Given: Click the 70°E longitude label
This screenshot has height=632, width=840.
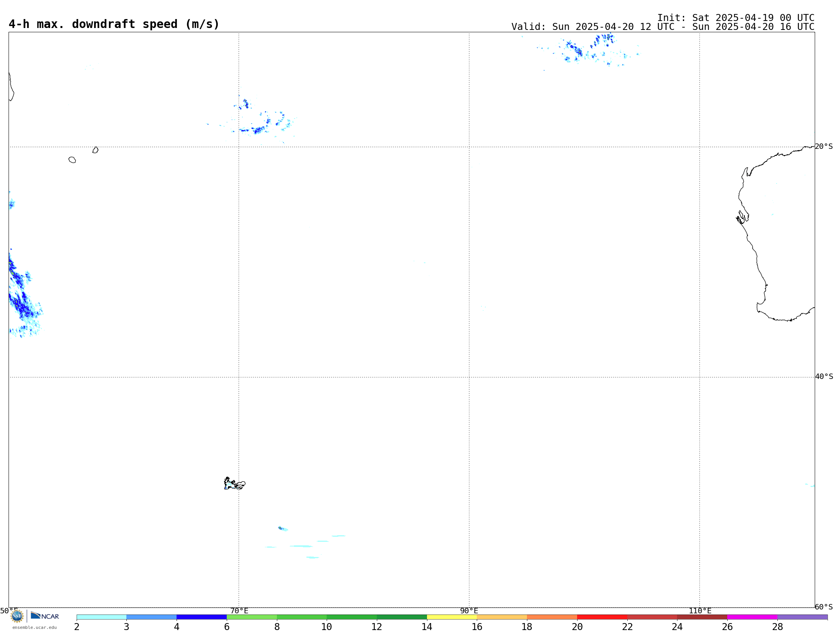Looking at the screenshot, I should point(239,611).
